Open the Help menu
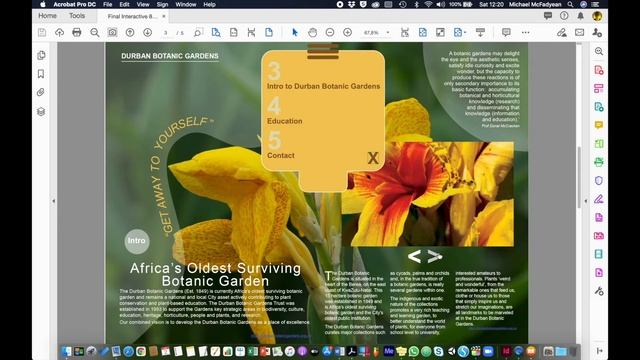The width and height of the screenshot is (640, 360). pyautogui.click(x=209, y=4)
